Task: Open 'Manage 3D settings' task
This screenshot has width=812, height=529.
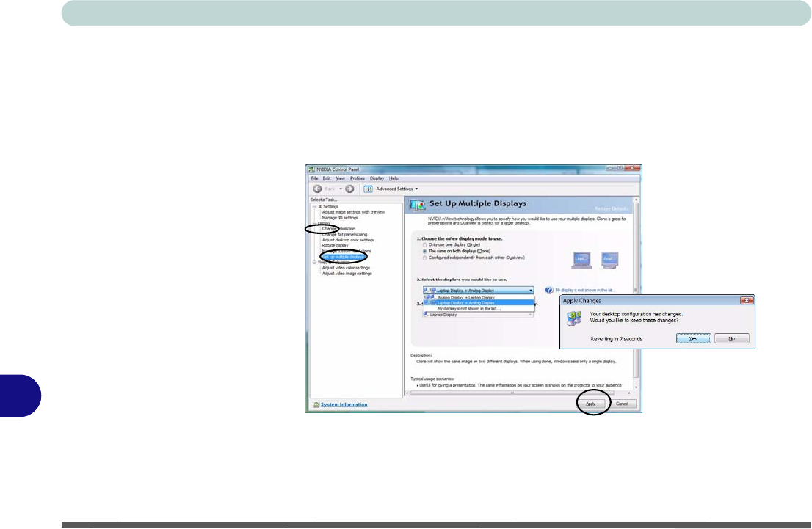Action: pos(340,218)
